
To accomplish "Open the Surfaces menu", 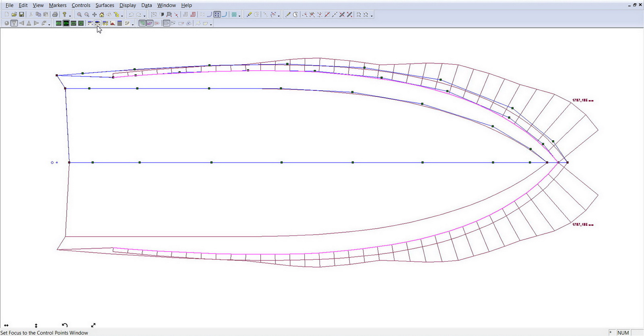I will [x=105, y=5].
